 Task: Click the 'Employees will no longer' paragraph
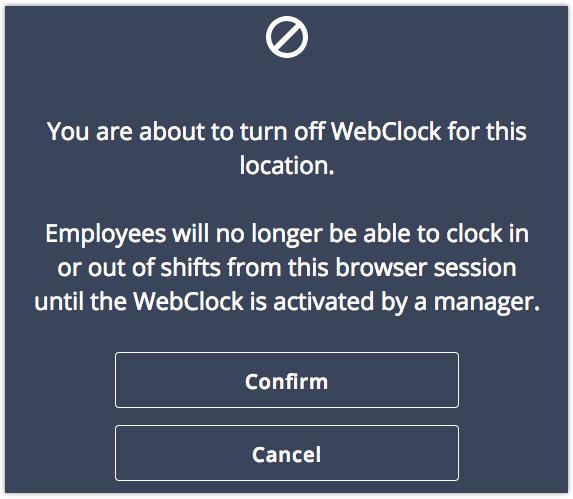tap(287, 267)
